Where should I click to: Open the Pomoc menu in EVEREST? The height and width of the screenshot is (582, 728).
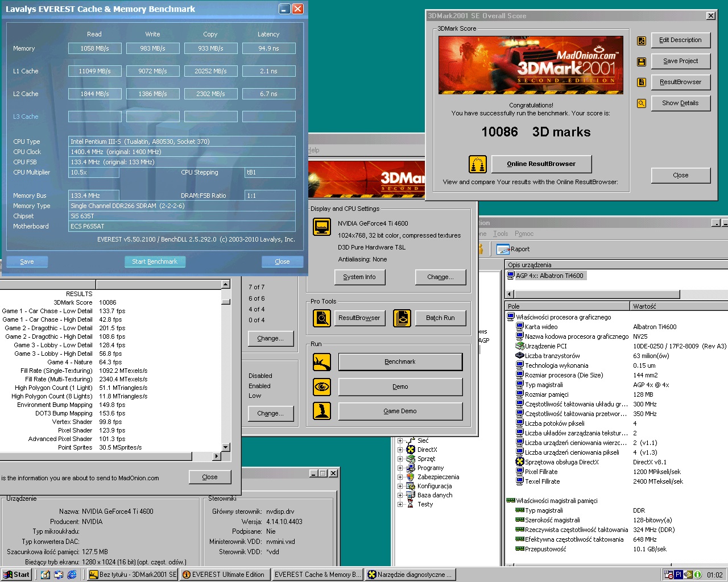click(524, 234)
